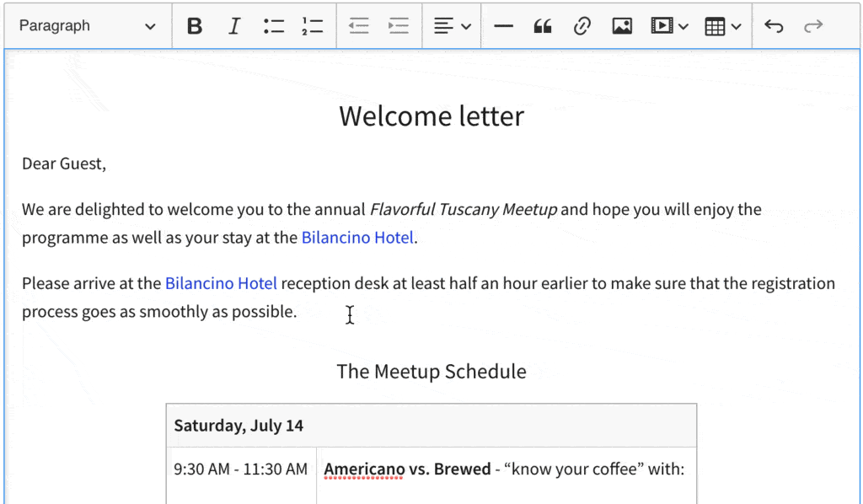Screen dimensions: 863x504
Task: Toggle italic formatting
Action: (x=234, y=26)
